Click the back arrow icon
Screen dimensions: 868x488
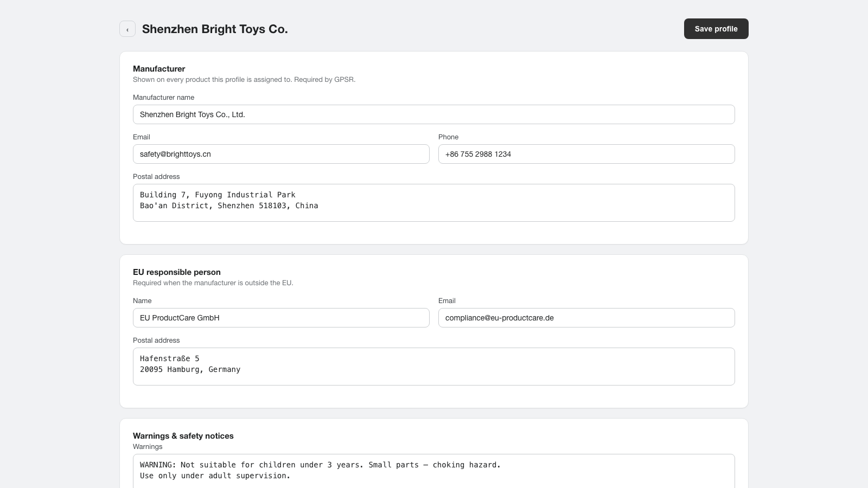(127, 29)
